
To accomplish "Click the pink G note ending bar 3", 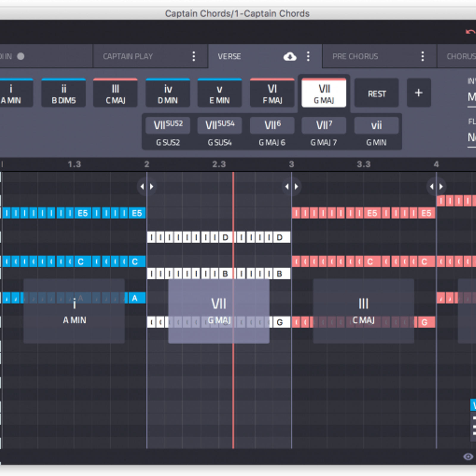I will [426, 322].
